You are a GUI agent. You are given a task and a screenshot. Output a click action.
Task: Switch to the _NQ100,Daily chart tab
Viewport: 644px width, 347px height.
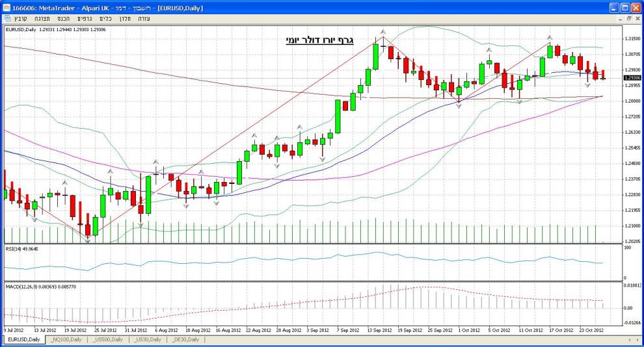click(x=67, y=339)
